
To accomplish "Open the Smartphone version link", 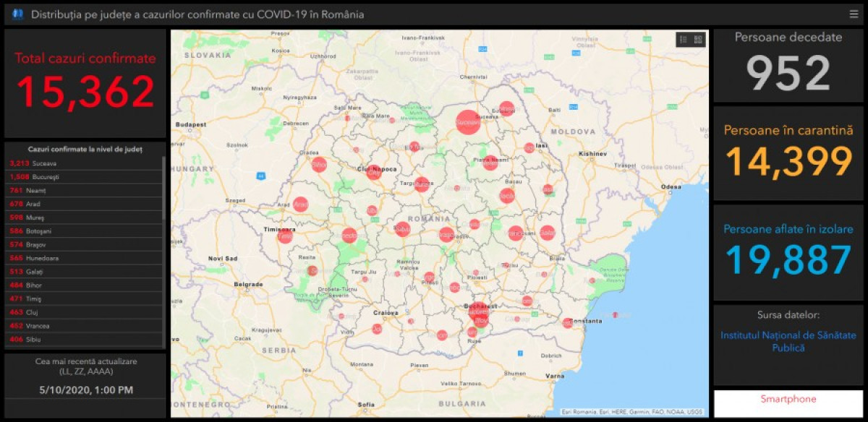I will (788, 400).
